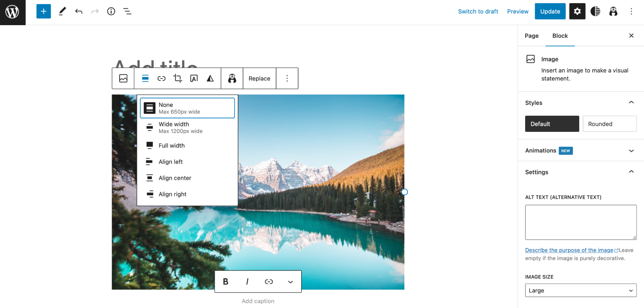Click the Preview button
The image size is (644, 308).
[x=517, y=11]
